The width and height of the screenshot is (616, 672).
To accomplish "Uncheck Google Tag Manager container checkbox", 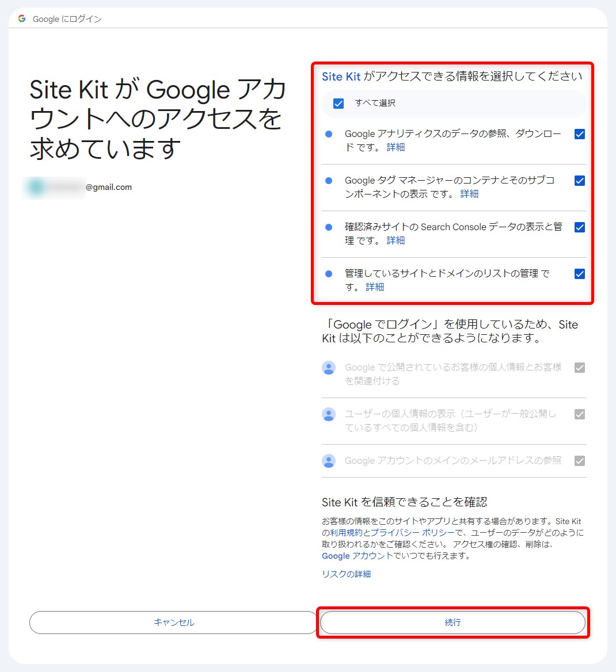I will click(x=580, y=181).
